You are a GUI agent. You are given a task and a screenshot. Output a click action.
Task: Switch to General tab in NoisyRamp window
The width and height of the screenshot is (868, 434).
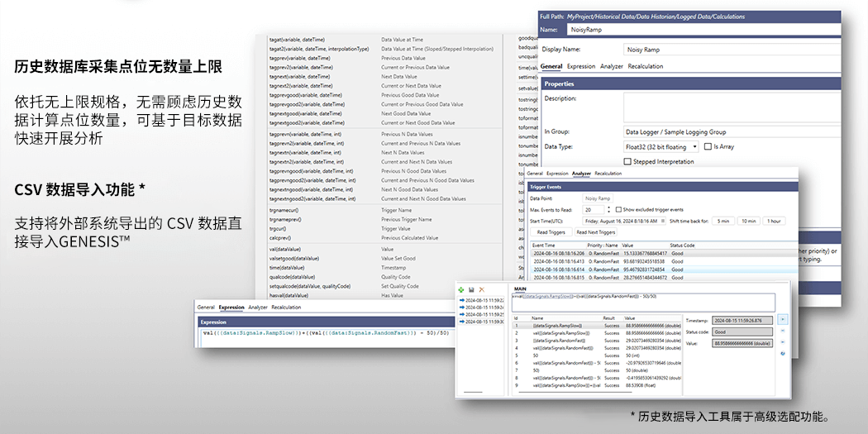coord(551,66)
